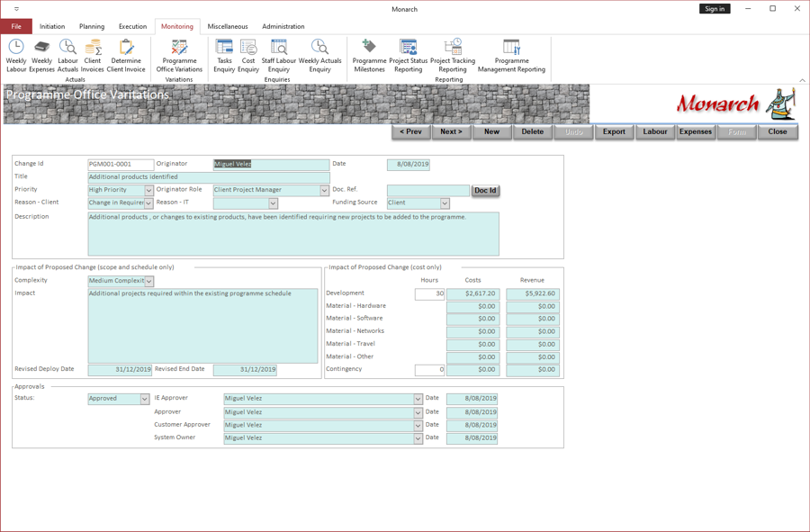Viewport: 810px width, 532px height.
Task: Click the Description text area
Action: pyautogui.click(x=293, y=234)
